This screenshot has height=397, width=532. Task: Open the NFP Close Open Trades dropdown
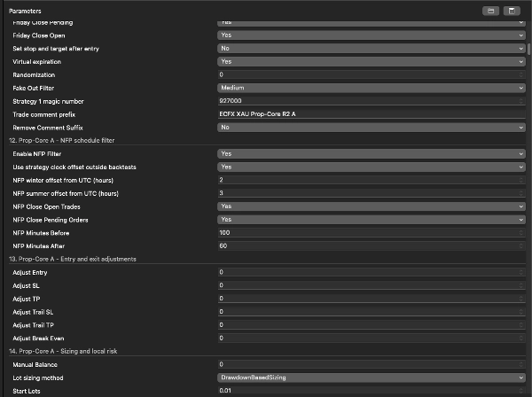(372, 206)
